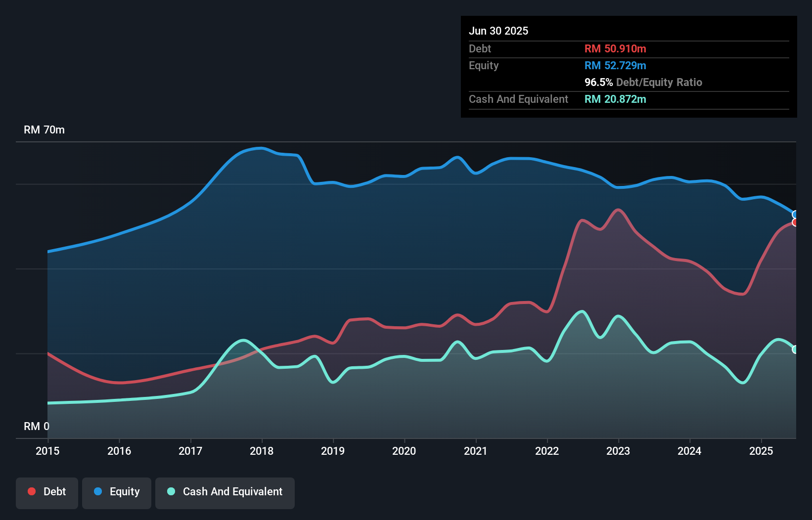Select the red Debt endpoint marker on chart
Image resolution: width=812 pixels, height=520 pixels.
point(795,223)
